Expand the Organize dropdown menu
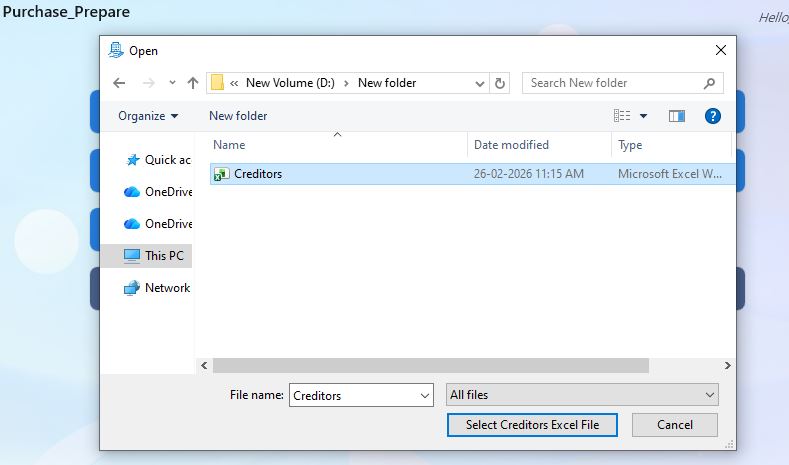The width and height of the screenshot is (789, 465). (x=148, y=116)
